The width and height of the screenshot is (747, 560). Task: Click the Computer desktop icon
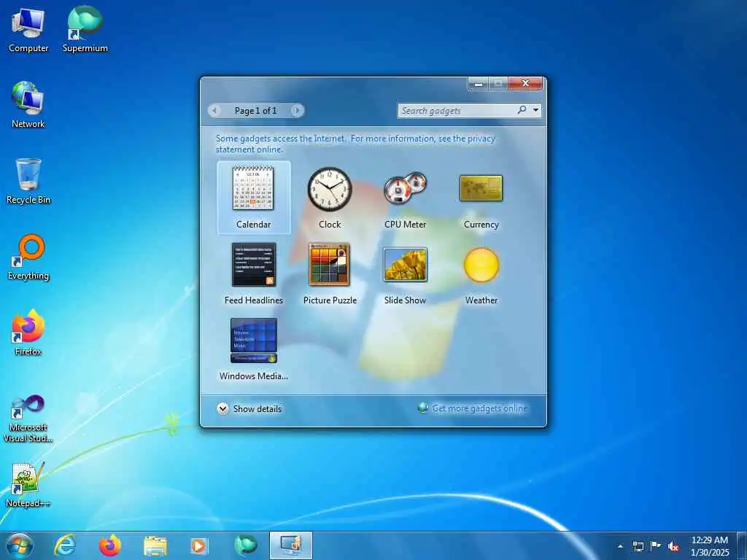pos(28,30)
